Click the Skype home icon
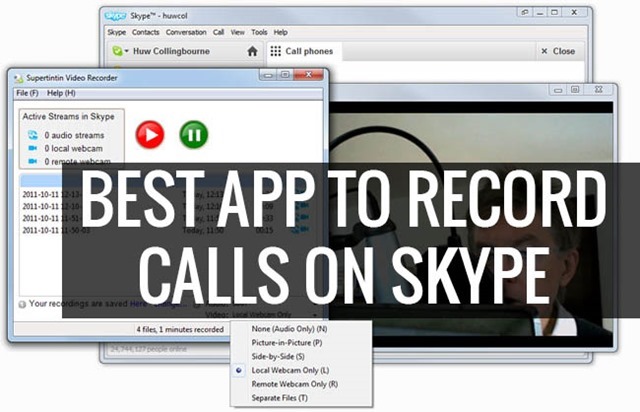Viewport: 640px width, 412px height. tap(253, 51)
